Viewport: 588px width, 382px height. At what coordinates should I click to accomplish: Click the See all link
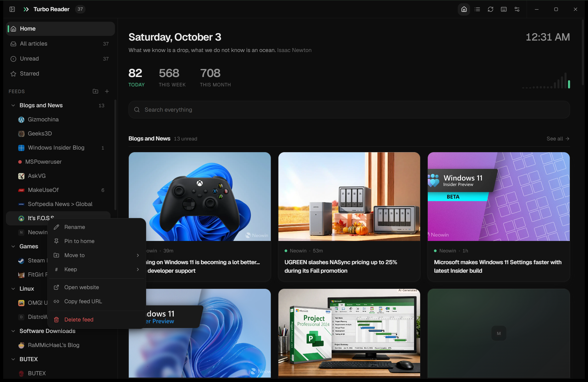pyautogui.click(x=558, y=138)
